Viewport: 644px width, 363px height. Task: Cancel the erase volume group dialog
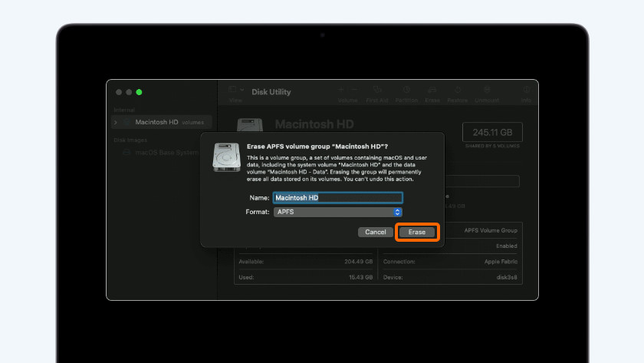tap(375, 232)
